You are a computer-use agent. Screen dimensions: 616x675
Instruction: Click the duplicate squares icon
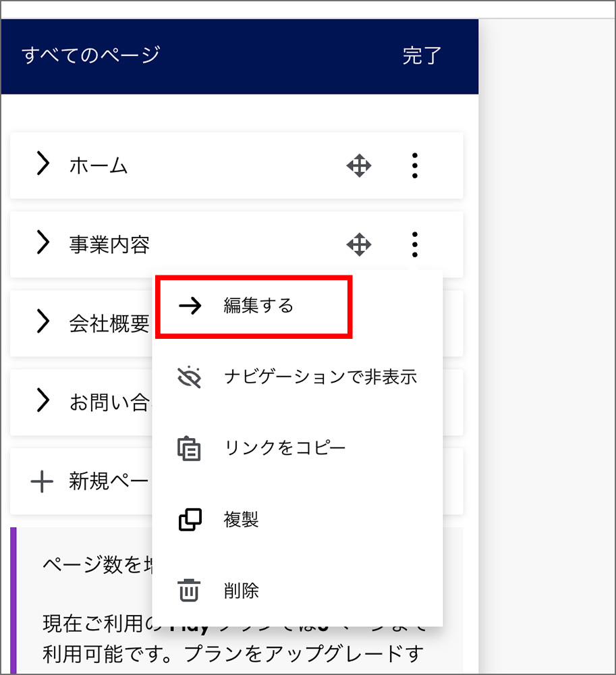(190, 520)
